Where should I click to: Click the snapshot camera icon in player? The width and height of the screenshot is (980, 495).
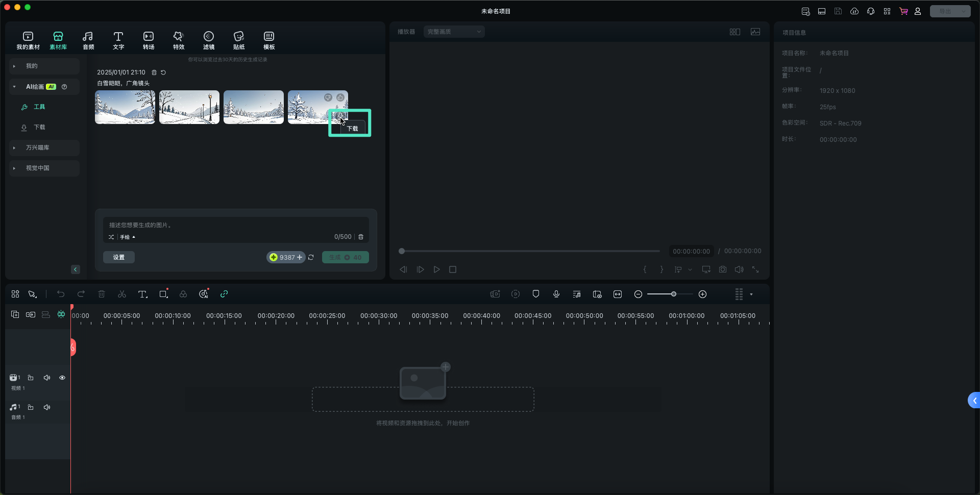pyautogui.click(x=723, y=269)
